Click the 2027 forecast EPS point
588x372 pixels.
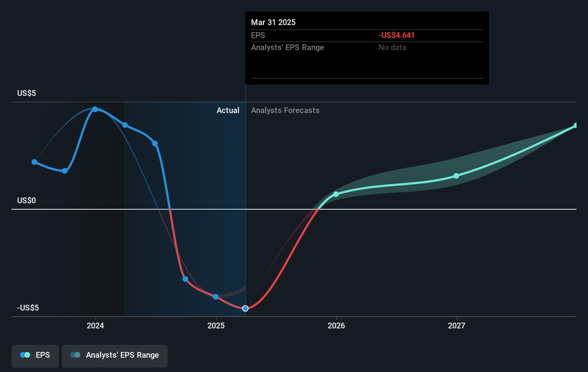click(456, 176)
